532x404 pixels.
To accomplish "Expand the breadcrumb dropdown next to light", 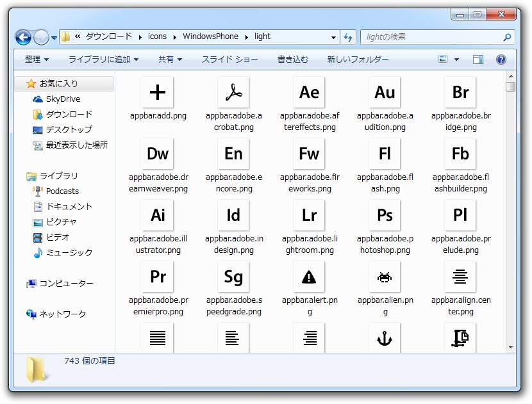I will click(333, 36).
